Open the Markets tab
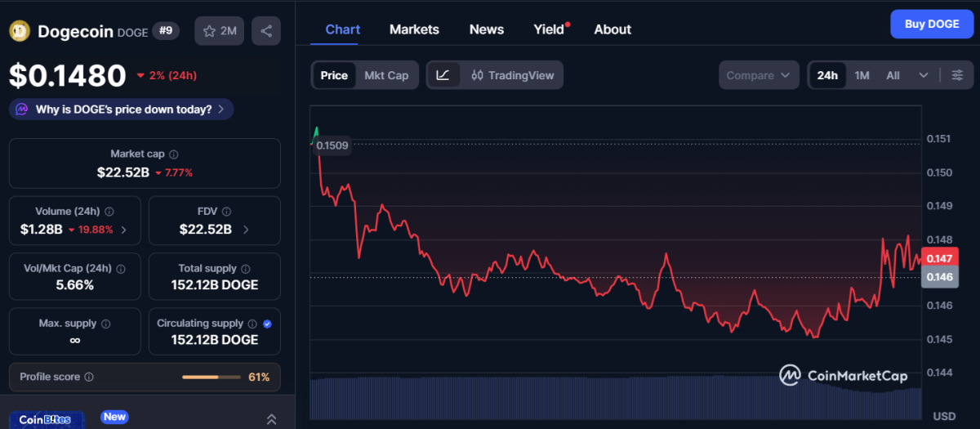980x429 pixels. click(x=414, y=29)
